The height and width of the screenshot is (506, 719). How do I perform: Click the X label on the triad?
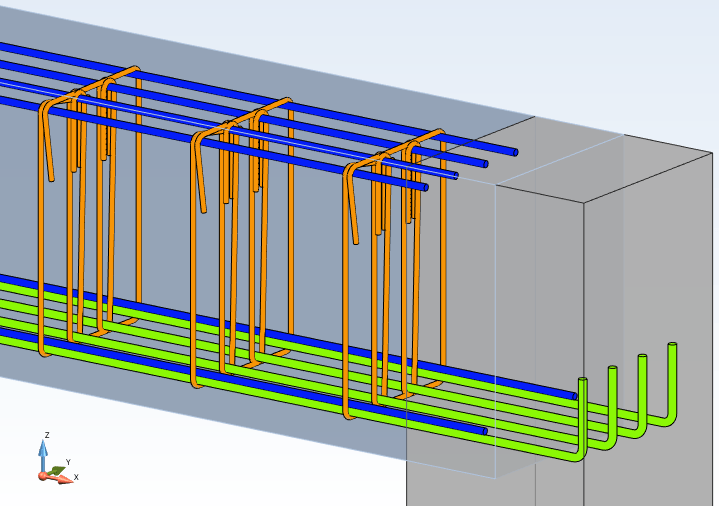pyautogui.click(x=76, y=478)
